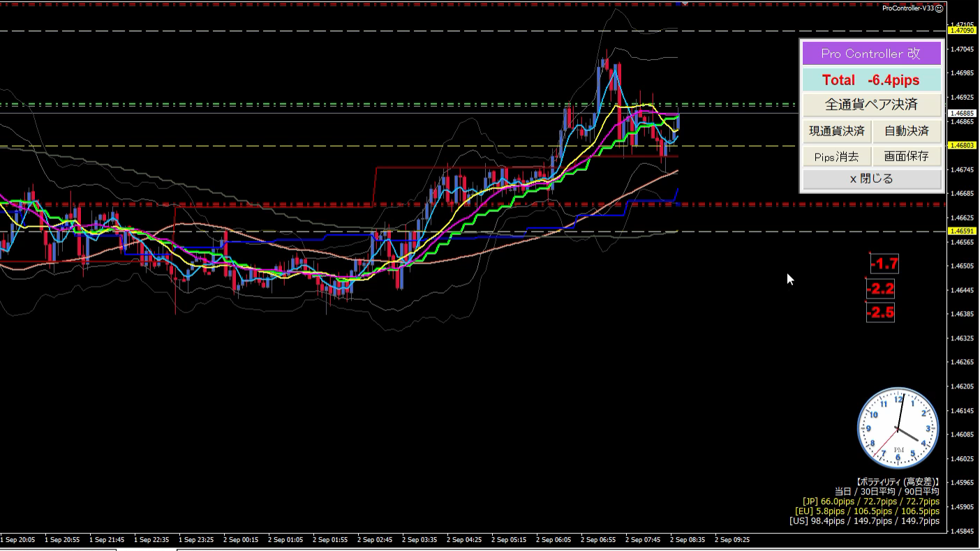Click the ProController-V33 expert label

(907, 8)
